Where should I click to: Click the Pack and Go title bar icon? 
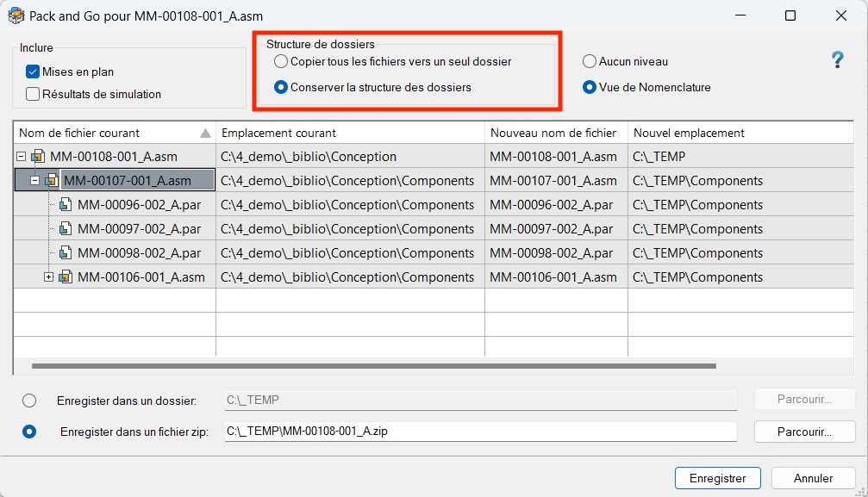point(16,16)
